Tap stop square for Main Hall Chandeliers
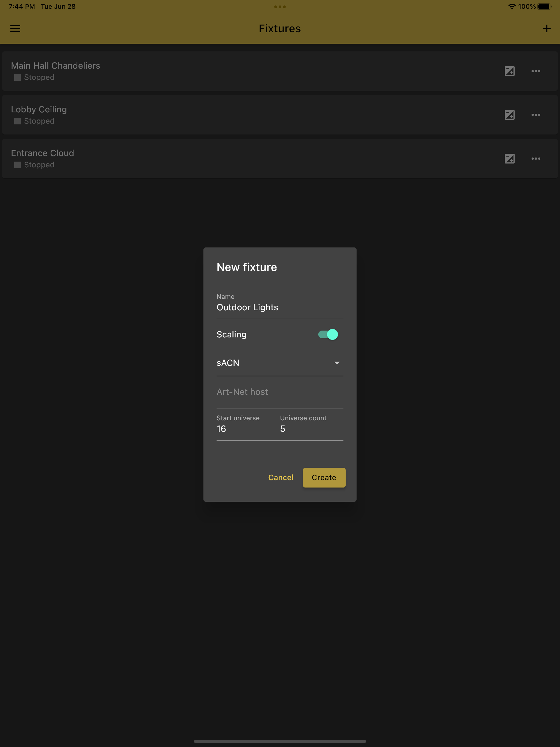 [x=17, y=77]
